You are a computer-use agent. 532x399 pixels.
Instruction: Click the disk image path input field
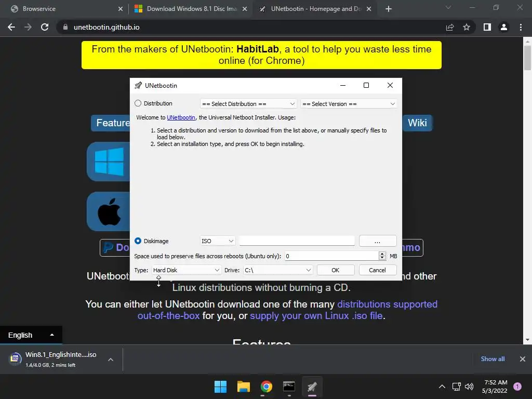tap(297, 241)
